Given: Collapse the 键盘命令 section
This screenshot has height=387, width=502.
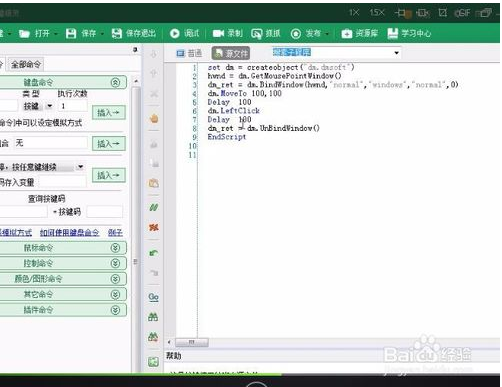Looking at the screenshot, I should (115, 82).
